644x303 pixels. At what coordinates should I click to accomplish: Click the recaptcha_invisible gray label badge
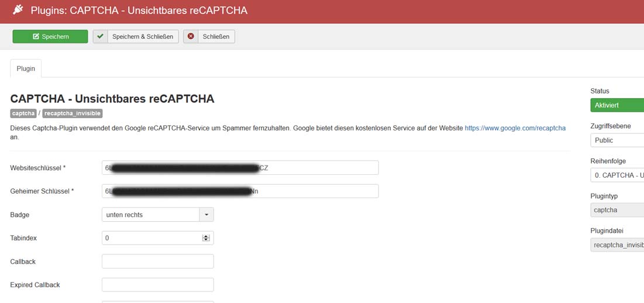point(72,113)
